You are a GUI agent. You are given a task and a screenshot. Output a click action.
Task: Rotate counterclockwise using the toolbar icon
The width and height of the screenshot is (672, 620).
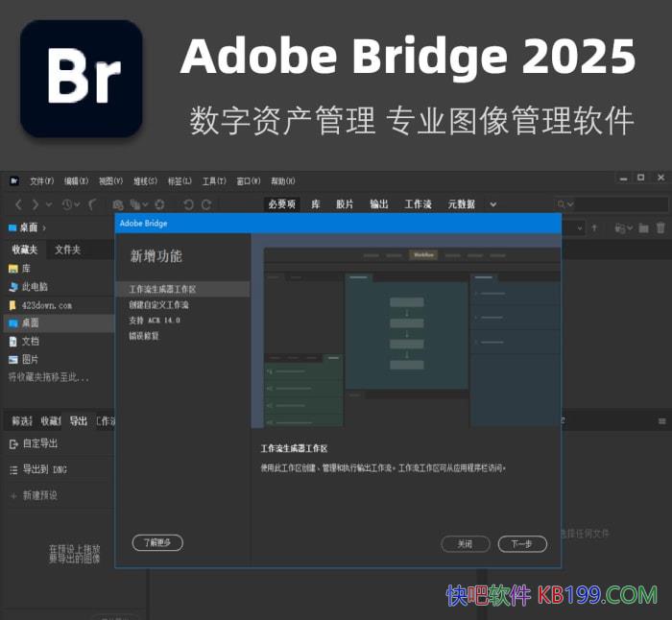[188, 204]
